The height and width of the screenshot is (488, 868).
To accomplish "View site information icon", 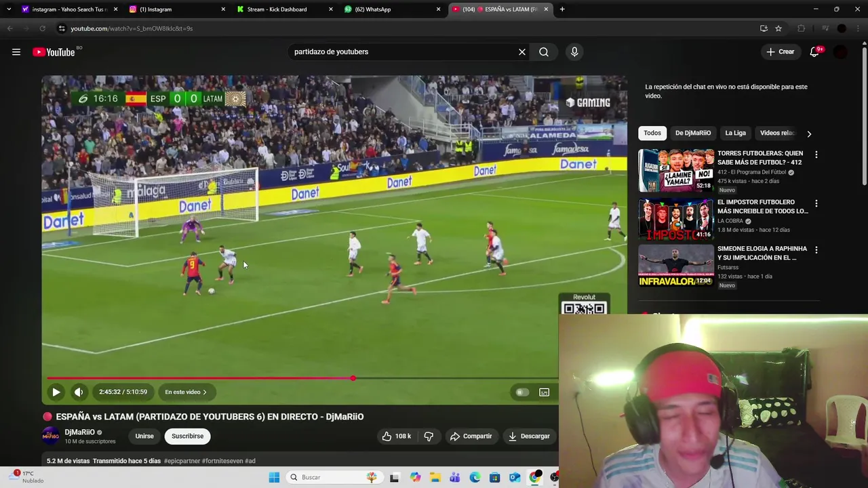I will click(x=62, y=28).
